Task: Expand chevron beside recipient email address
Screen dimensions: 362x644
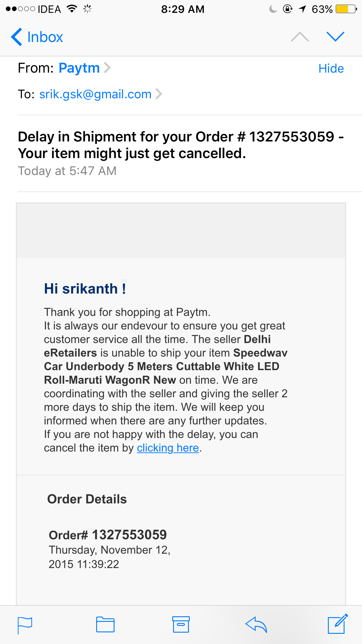Action: (159, 94)
